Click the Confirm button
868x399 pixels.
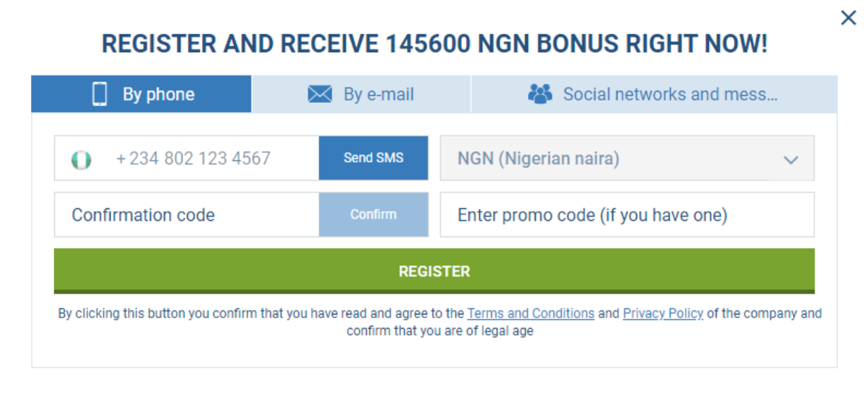coord(373,215)
